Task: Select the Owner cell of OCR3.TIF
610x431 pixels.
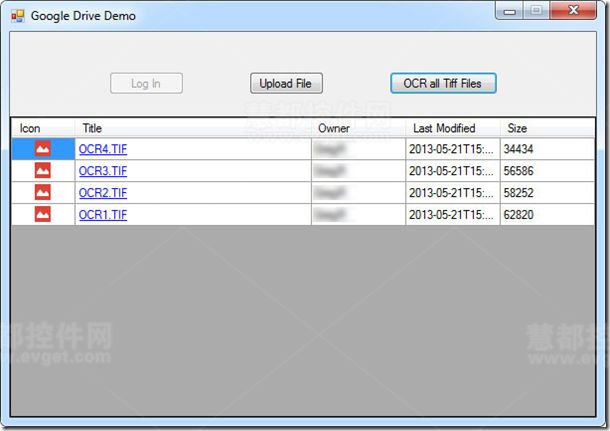Action: 358,171
